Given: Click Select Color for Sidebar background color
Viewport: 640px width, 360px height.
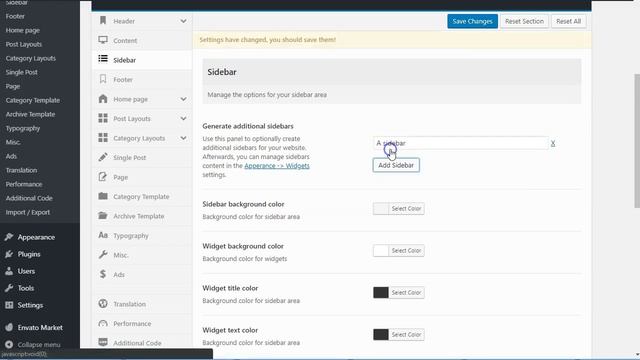Looking at the screenshot, I should click(406, 209).
